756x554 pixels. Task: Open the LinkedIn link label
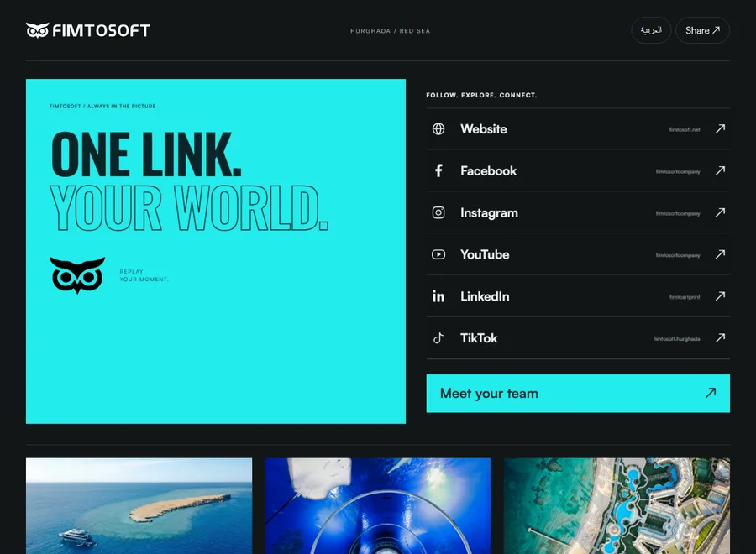[485, 296]
